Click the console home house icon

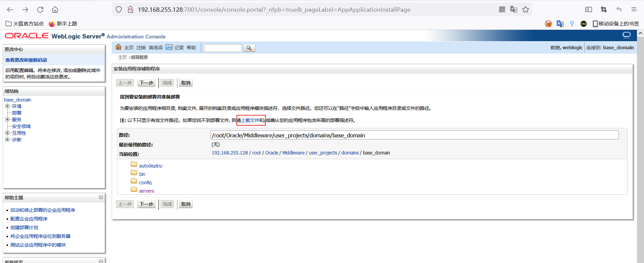click(x=118, y=47)
